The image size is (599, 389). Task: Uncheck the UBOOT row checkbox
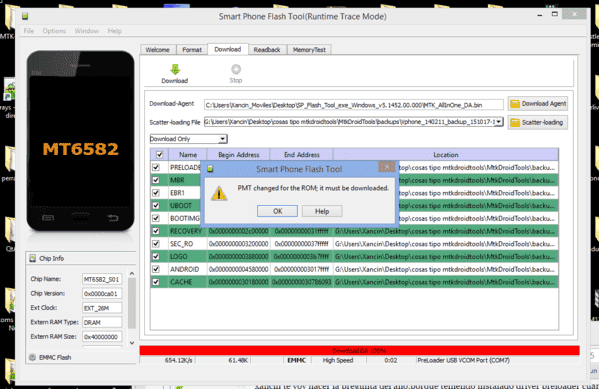pos(156,206)
